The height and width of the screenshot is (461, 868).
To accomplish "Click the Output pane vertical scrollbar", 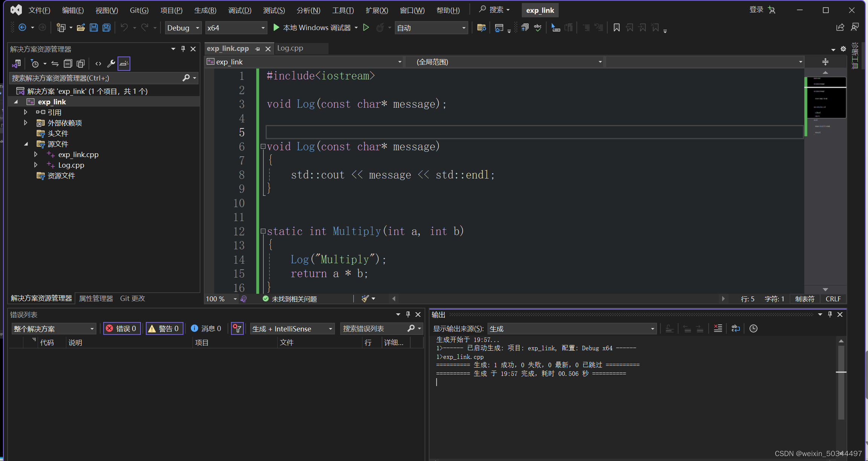I will pyautogui.click(x=841, y=392).
